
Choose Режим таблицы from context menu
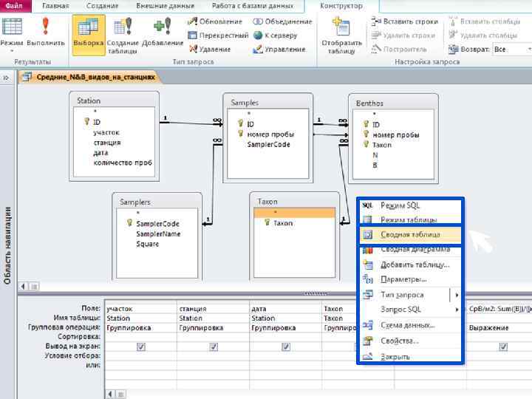point(410,219)
